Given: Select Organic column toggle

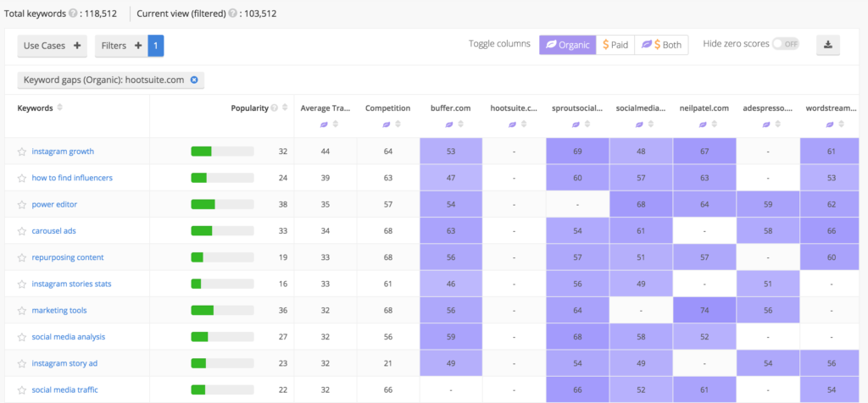Looking at the screenshot, I should [x=568, y=45].
